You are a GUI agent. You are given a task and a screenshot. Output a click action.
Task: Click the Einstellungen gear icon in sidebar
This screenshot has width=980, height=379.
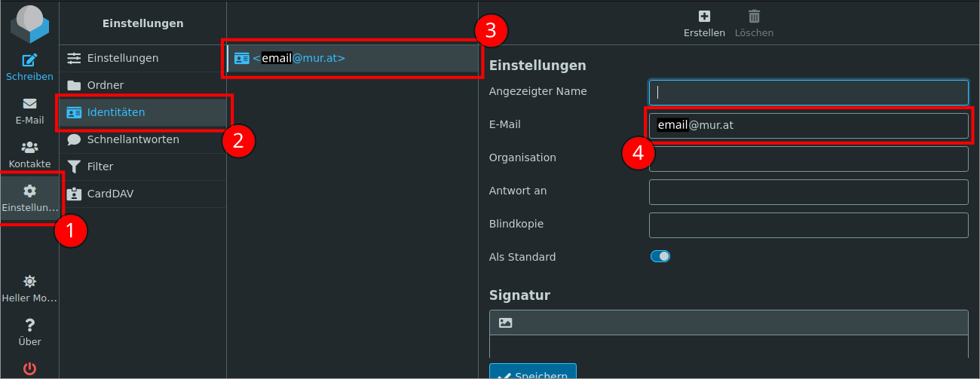(29, 191)
